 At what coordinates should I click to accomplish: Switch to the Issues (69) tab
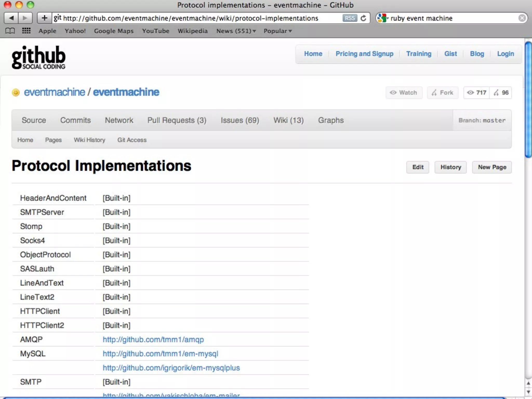240,120
